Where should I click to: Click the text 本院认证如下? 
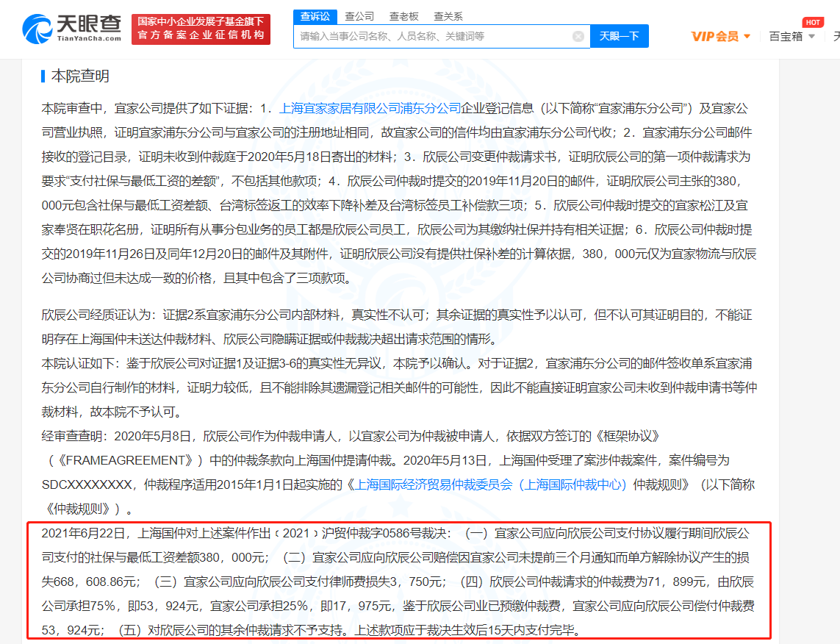point(78,363)
